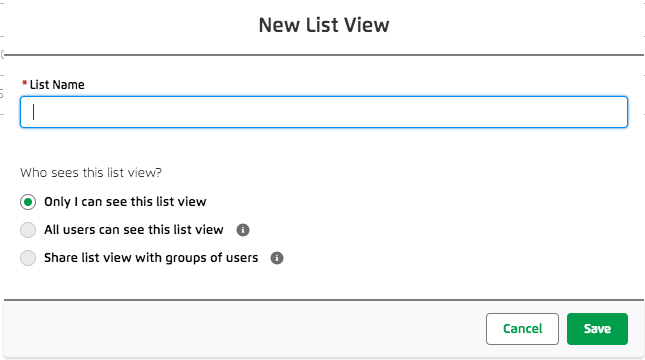Click the Who sees this list view? heading
Screen dimensions: 645x360
[91, 172]
